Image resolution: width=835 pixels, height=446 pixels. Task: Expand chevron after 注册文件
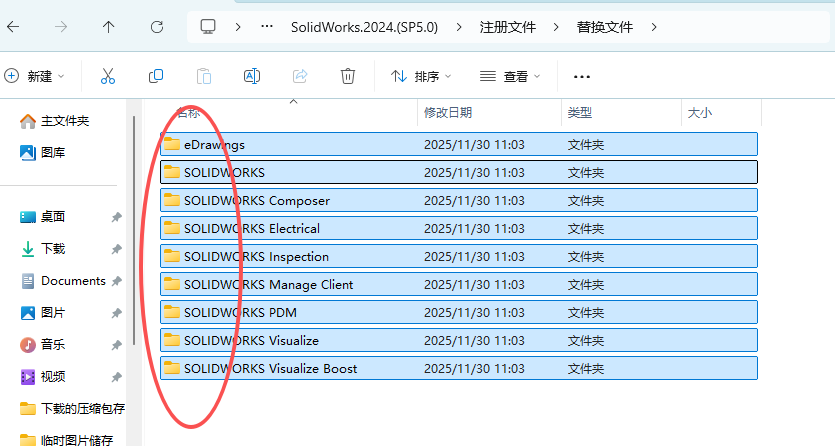pos(556,27)
